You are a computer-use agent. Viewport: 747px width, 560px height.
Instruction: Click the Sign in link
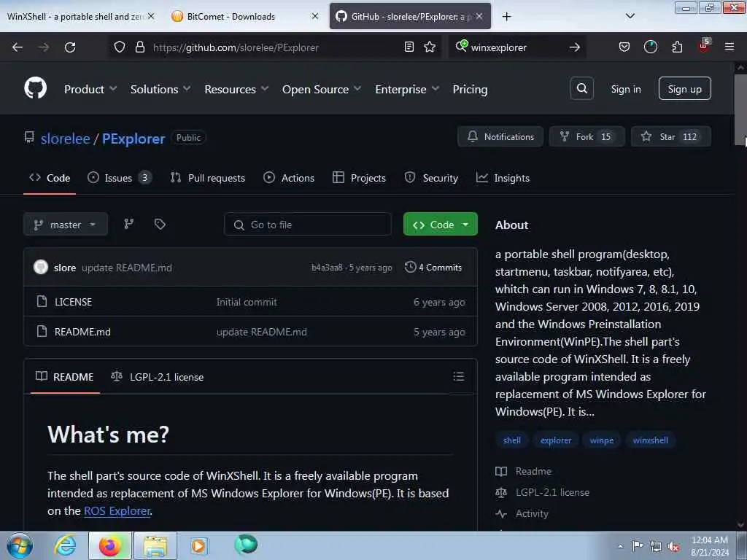point(625,89)
